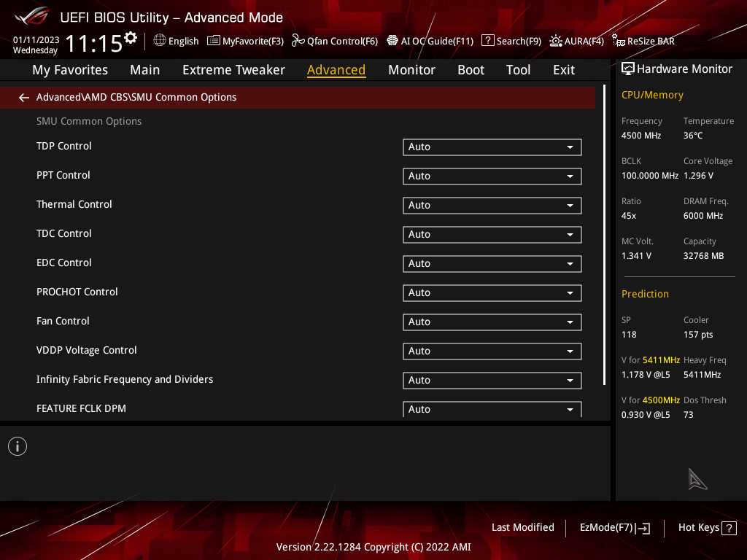Click the CPU/Memory section heading
This screenshot has width=747, height=560.
tap(652, 96)
